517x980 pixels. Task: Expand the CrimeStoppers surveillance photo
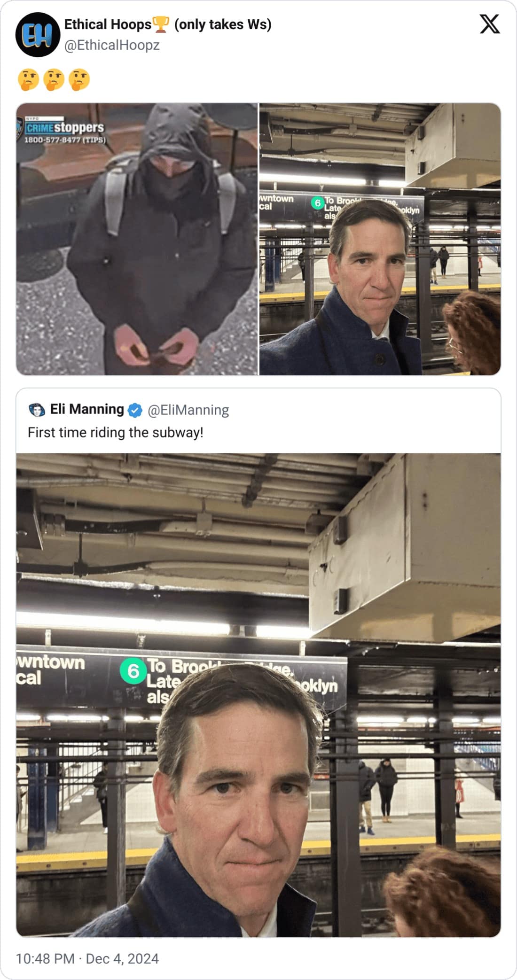click(137, 254)
